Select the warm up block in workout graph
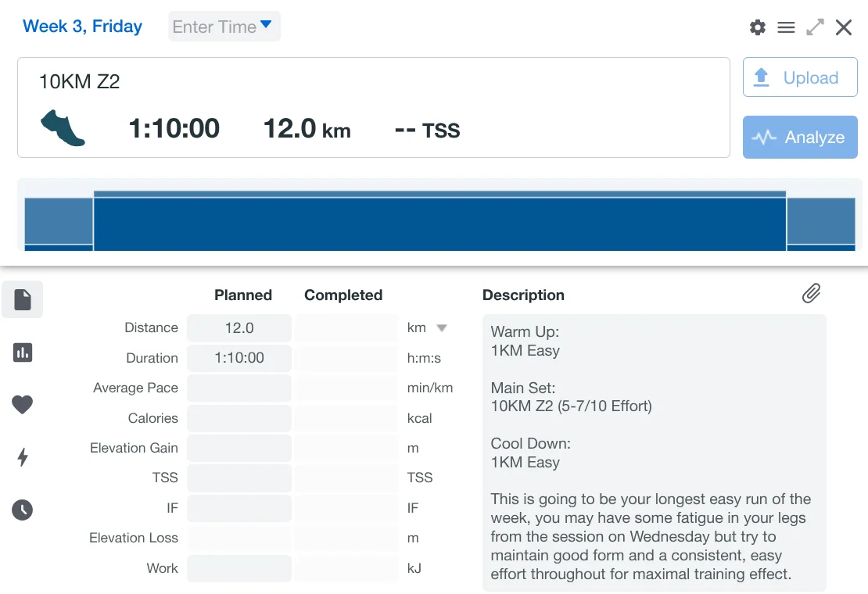 point(59,222)
